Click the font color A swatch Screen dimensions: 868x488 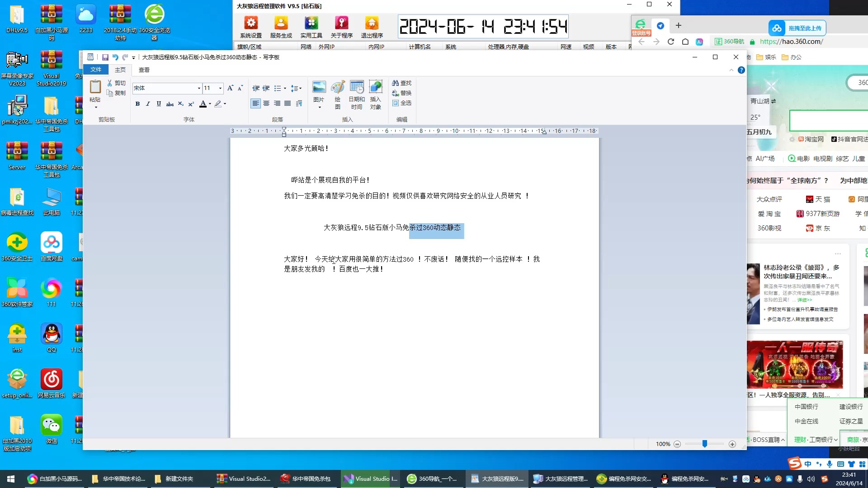(203, 104)
